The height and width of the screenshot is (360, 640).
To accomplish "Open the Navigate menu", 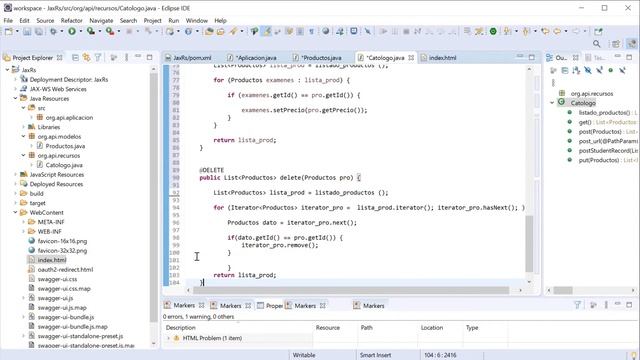I will coord(101,20).
